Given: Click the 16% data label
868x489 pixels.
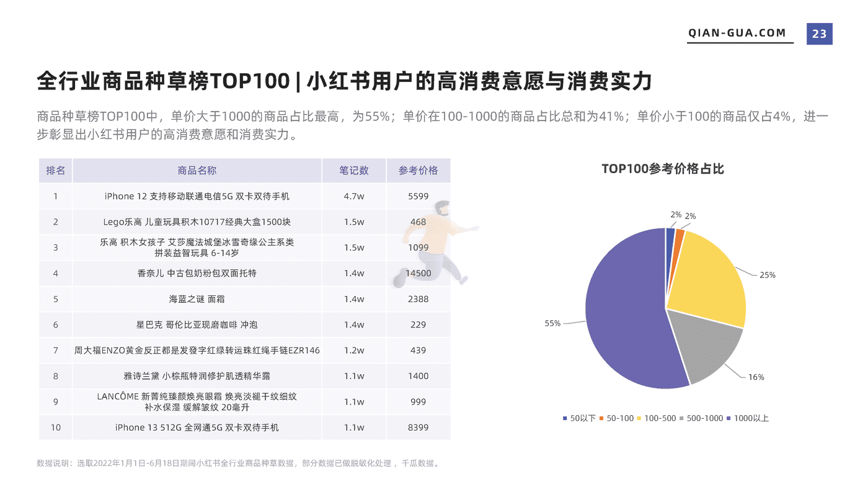Looking at the screenshot, I should point(756,377).
